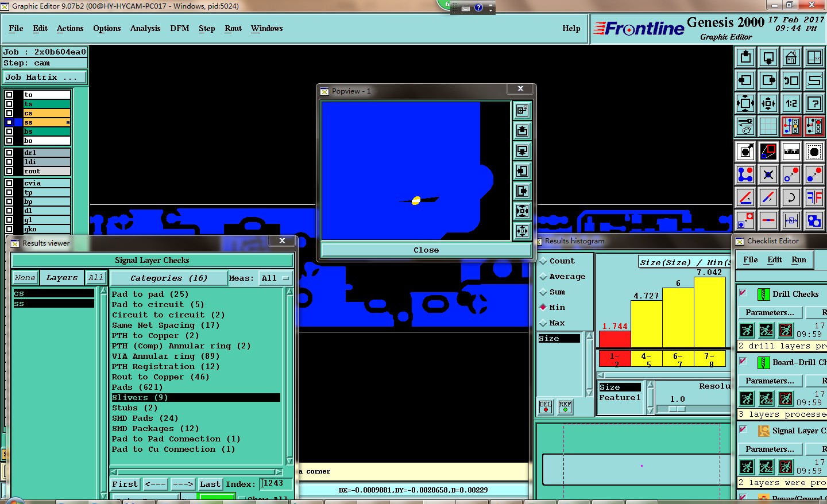Toggle visibility box for layer 'drl'
Viewport: 827px width, 504px height.
coord(9,153)
